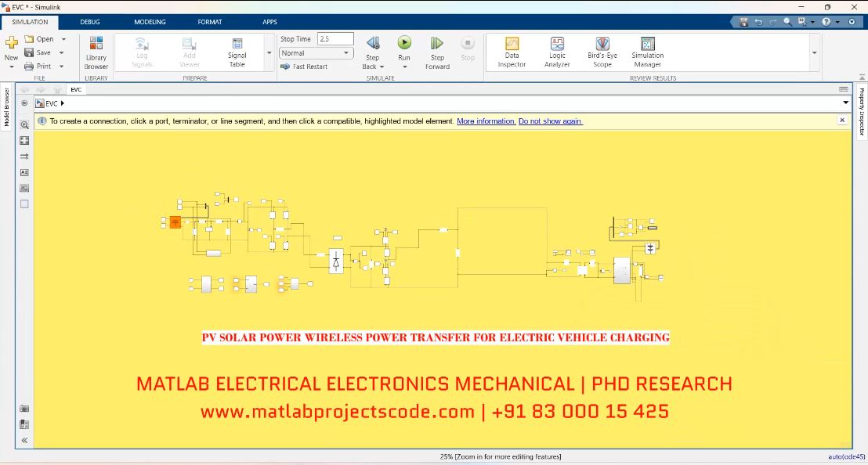This screenshot has width=868, height=465.
Task: Click the Step Back icon
Action: pyautogui.click(x=373, y=44)
